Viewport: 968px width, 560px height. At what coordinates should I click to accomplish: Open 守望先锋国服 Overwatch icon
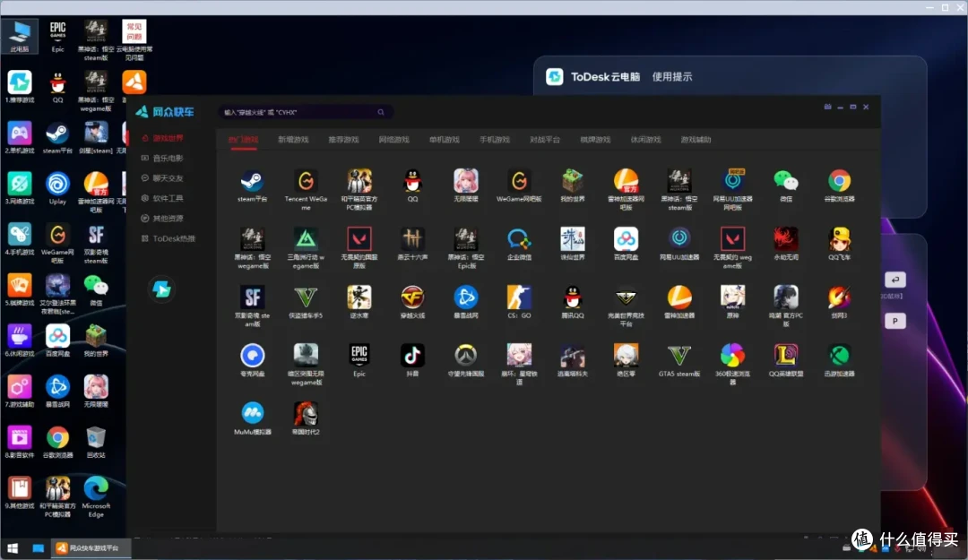(465, 356)
